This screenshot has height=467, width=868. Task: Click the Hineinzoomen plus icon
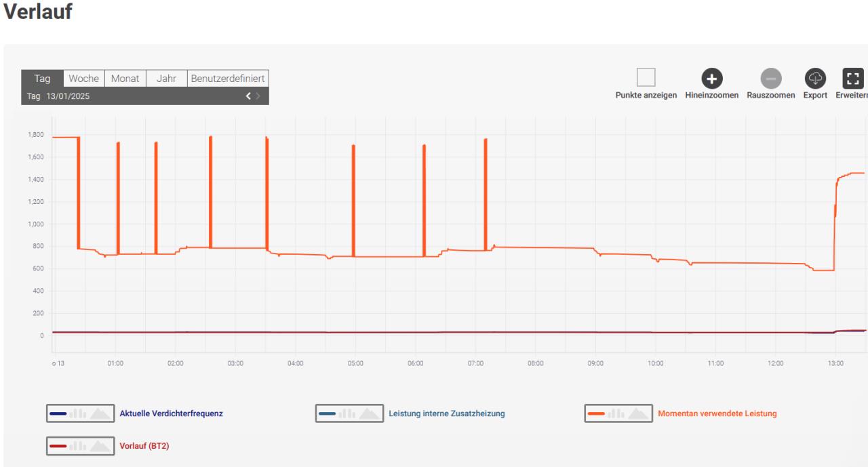[711, 79]
